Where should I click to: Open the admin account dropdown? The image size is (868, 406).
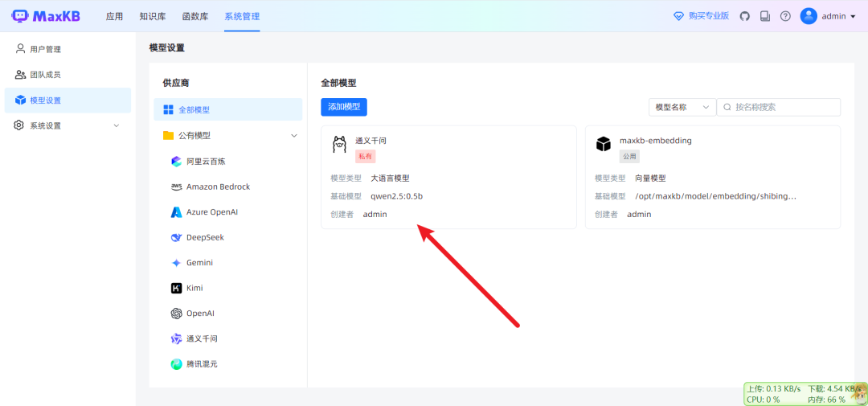tap(838, 16)
